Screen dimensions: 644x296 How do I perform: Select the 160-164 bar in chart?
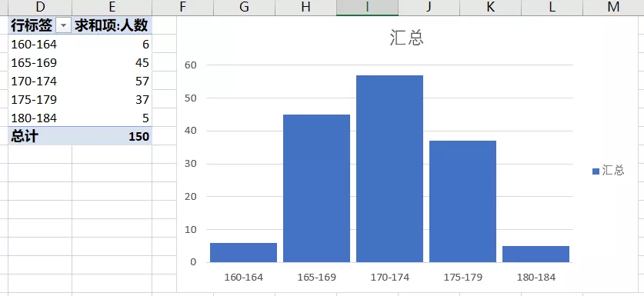pyautogui.click(x=244, y=252)
